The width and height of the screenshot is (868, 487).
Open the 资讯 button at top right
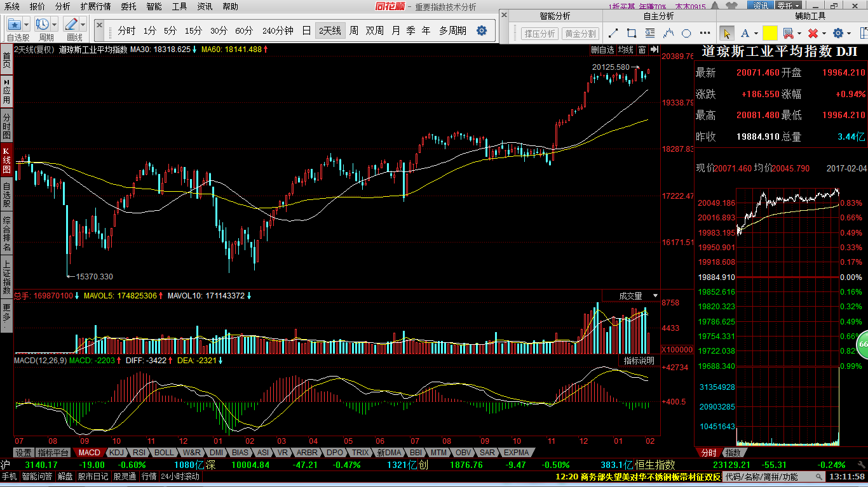[x=761, y=6]
